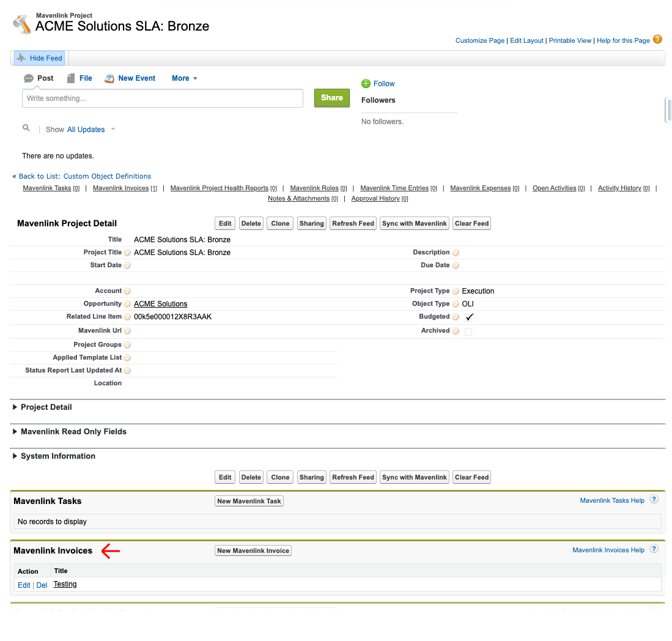Click Del link for Testing invoice
Screen dimensions: 672x641
pos(42,585)
